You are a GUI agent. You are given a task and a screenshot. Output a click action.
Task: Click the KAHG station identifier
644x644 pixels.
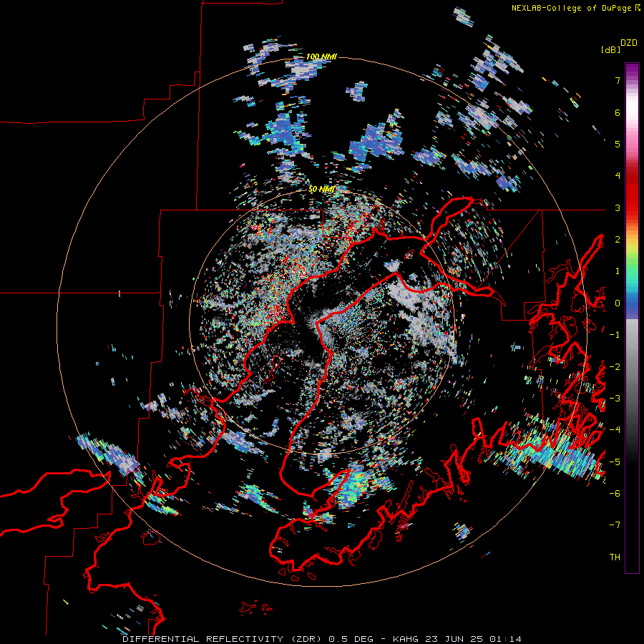tap(406, 639)
